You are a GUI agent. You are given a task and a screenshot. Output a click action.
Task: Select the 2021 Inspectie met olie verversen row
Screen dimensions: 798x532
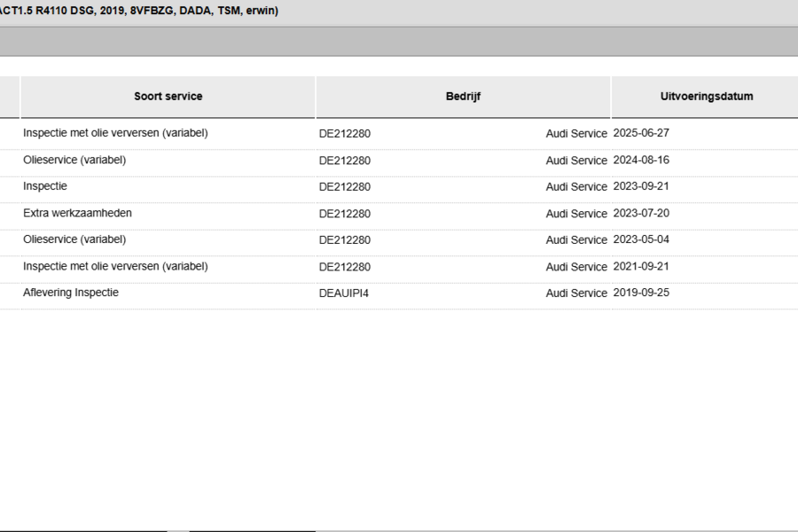(x=399, y=267)
